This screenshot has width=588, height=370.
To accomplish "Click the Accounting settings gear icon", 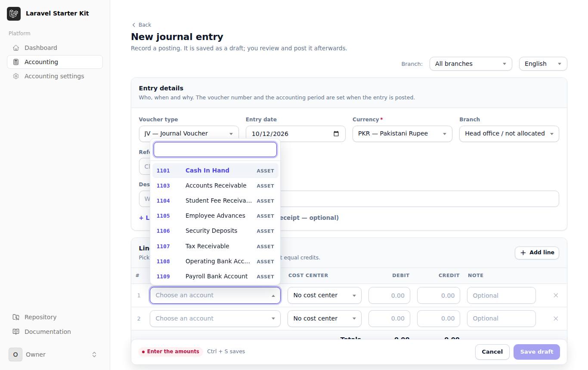I will click(x=16, y=76).
